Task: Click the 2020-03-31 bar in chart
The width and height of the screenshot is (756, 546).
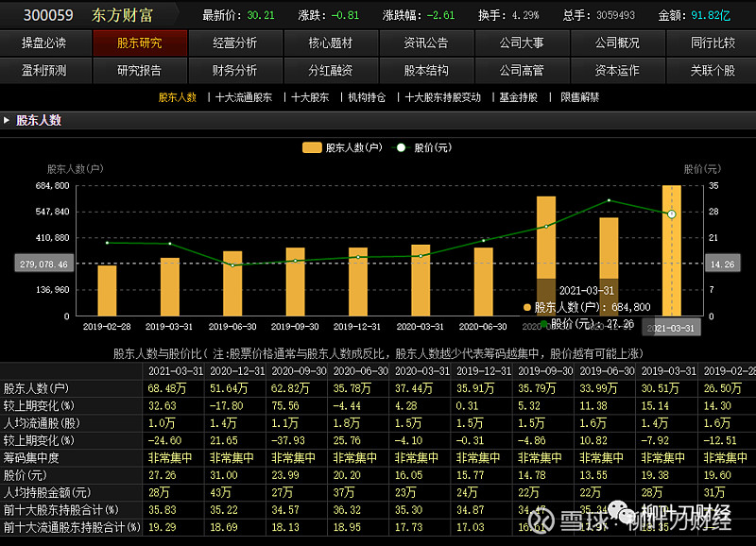Action: (x=421, y=281)
